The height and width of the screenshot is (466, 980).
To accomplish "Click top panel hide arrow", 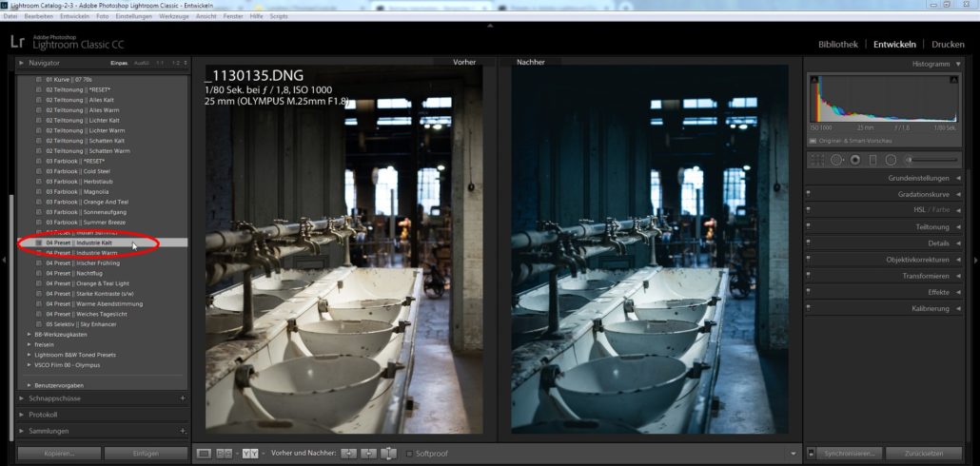I will pyautogui.click(x=490, y=26).
